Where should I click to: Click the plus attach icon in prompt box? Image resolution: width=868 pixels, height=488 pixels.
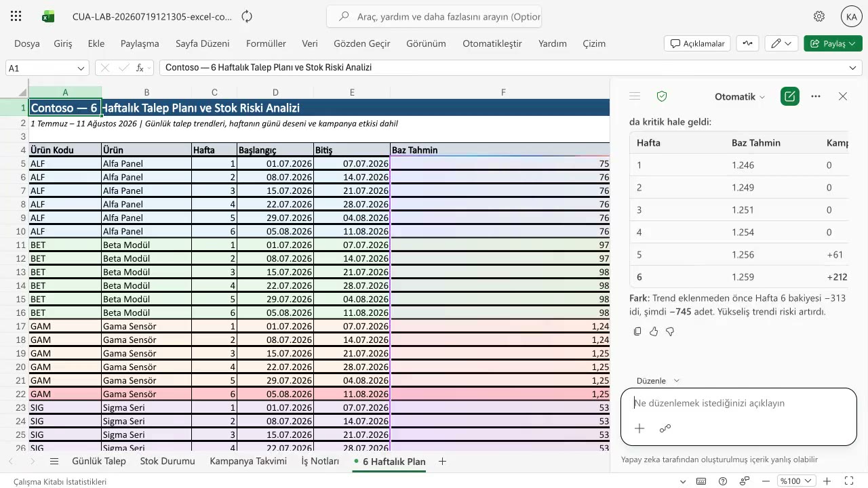(x=639, y=428)
